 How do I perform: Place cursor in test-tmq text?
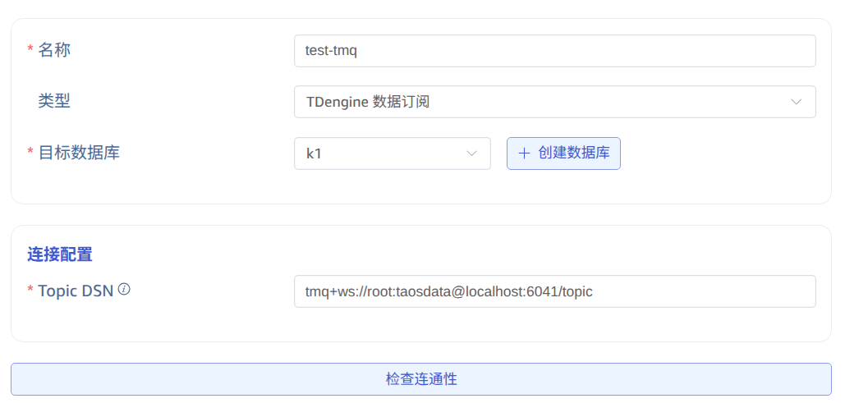(331, 51)
